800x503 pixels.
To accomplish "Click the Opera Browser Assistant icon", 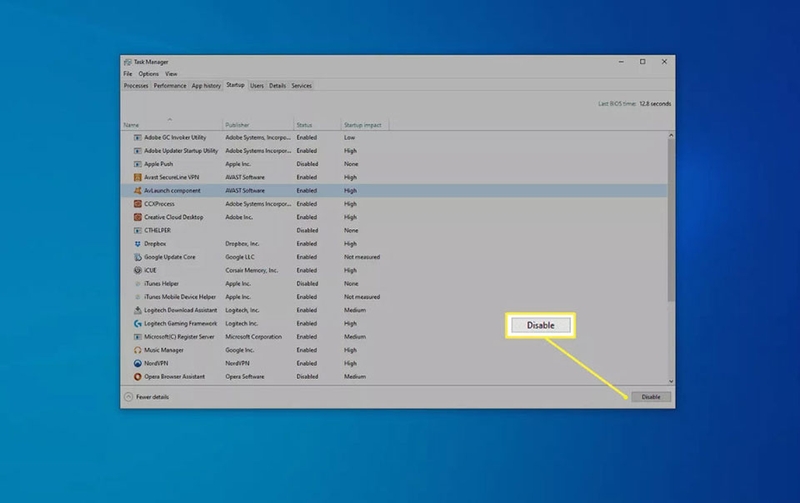I will click(x=137, y=376).
